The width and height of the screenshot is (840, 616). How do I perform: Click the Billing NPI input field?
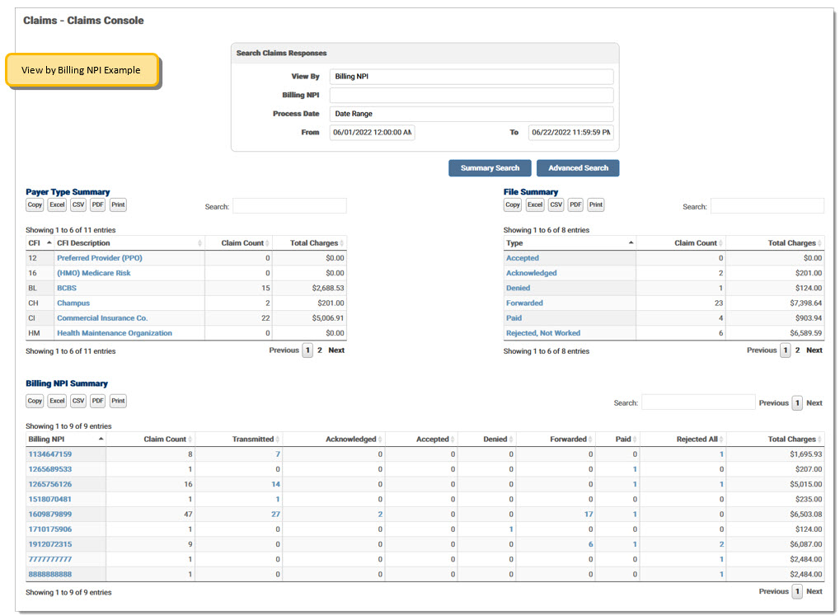[472, 96]
